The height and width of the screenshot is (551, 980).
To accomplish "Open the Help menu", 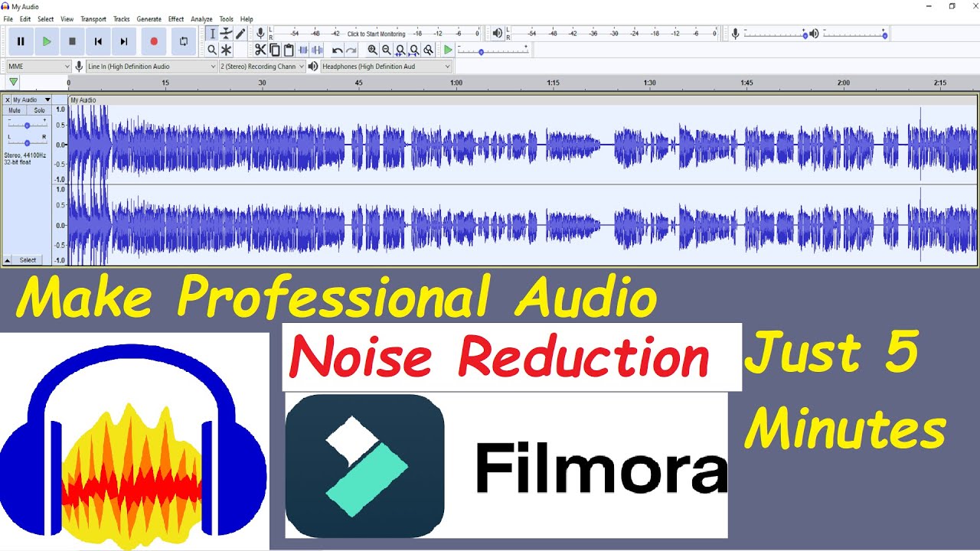I will pyautogui.click(x=247, y=19).
